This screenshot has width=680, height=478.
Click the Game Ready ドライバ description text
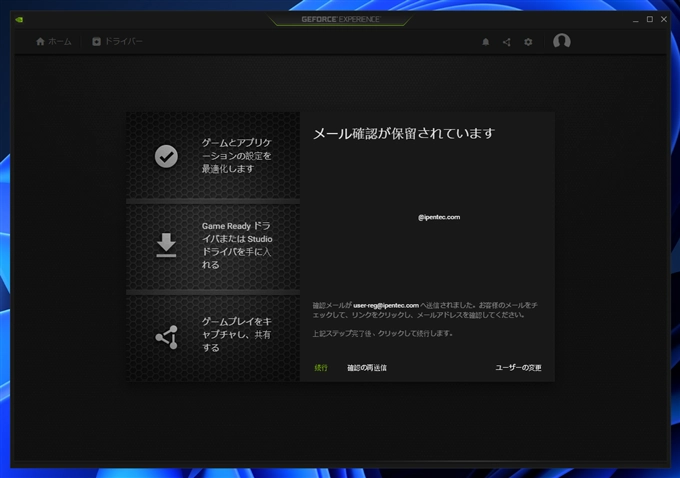pyautogui.click(x=237, y=245)
